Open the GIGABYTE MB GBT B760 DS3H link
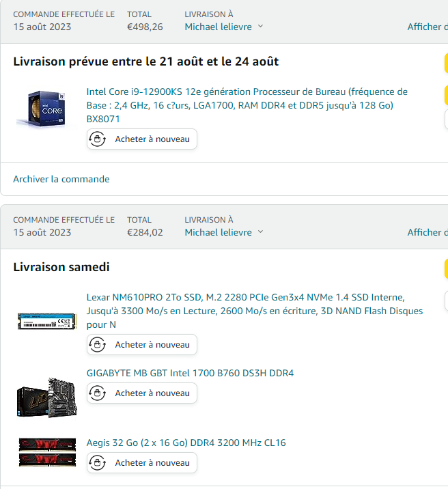This screenshot has height=489, width=448. point(190,373)
